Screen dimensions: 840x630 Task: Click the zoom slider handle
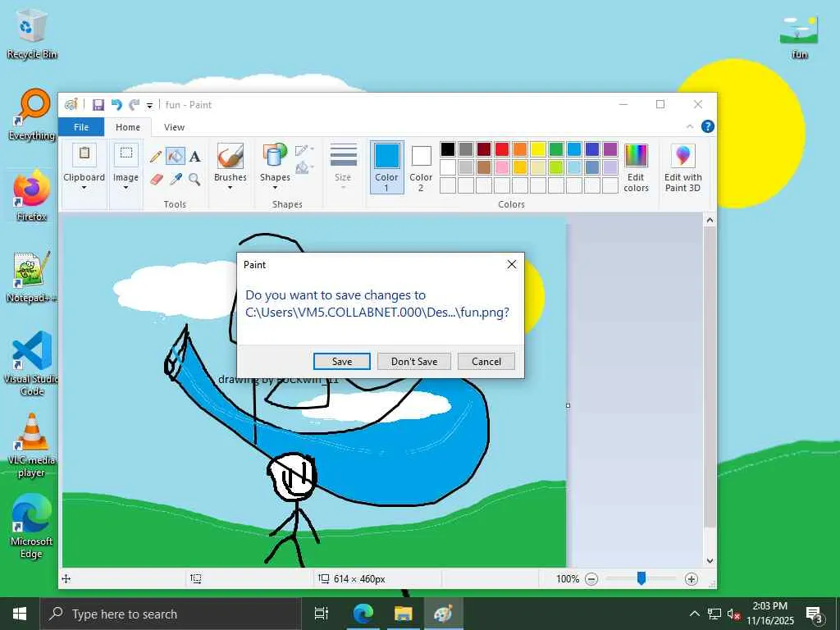pyautogui.click(x=641, y=578)
